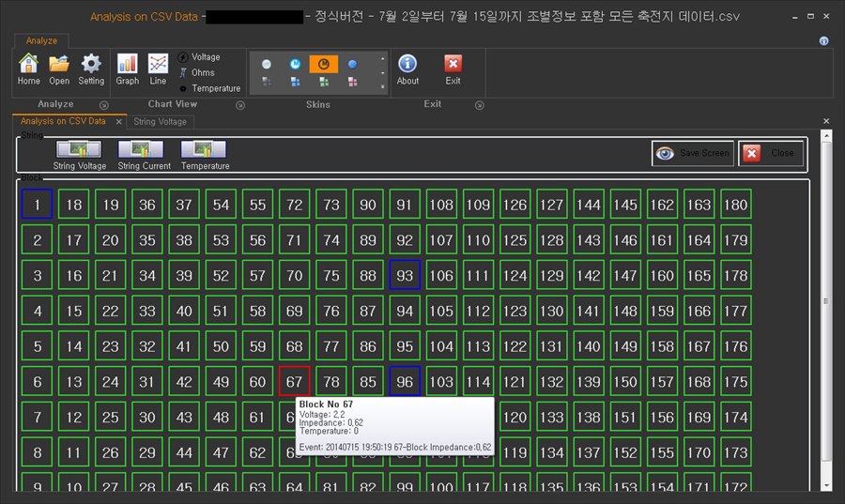
Task: Click the help info icon at top right
Action: point(824,41)
